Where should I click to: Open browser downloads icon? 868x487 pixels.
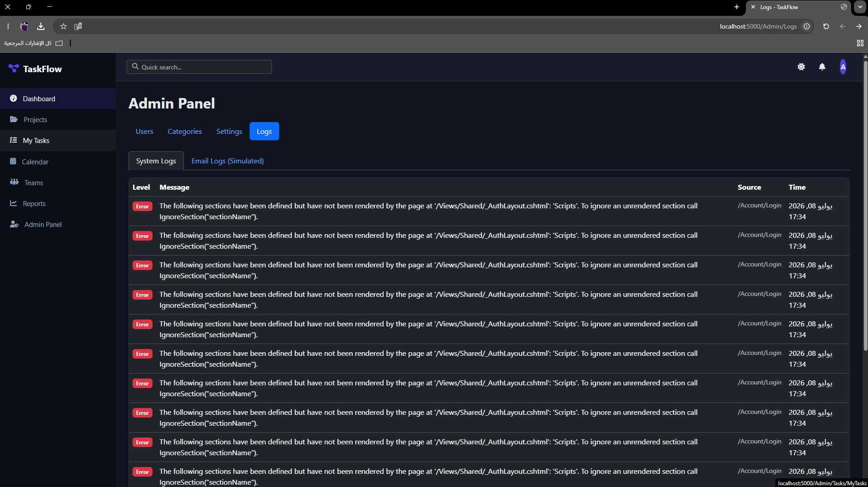point(41,26)
